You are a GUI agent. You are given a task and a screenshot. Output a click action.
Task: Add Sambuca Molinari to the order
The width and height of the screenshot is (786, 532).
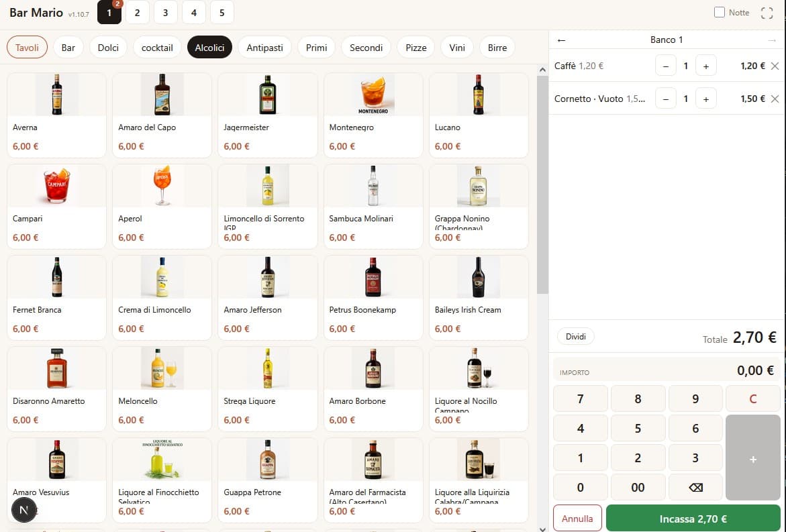373,207
